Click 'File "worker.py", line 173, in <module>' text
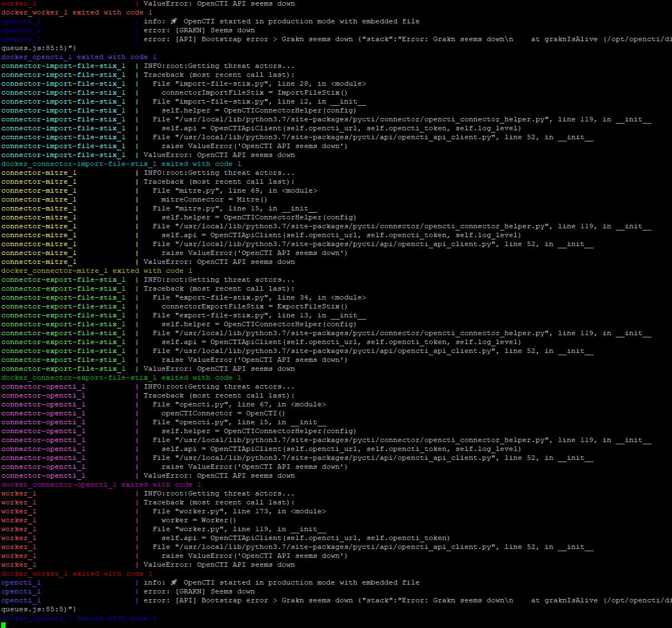 click(239, 511)
